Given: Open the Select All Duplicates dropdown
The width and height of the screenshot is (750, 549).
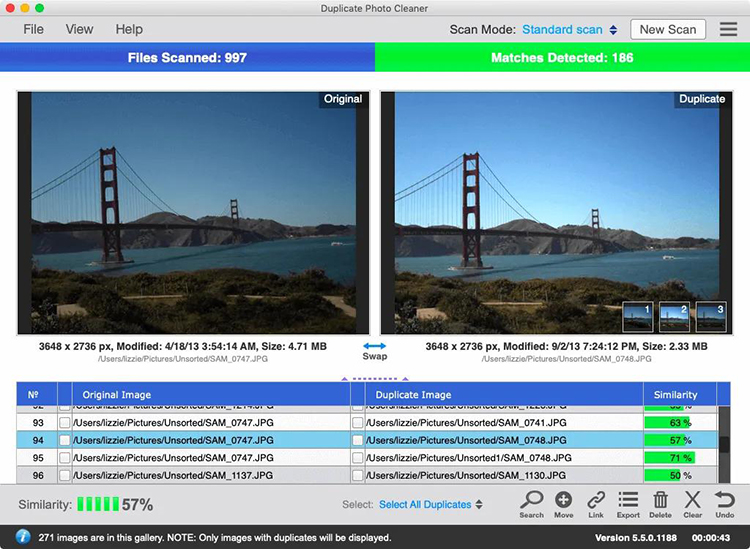Looking at the screenshot, I should (x=430, y=505).
